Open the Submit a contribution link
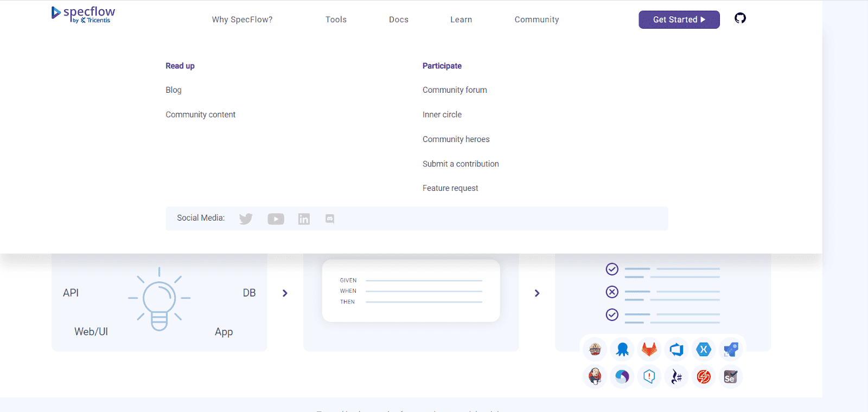The width and height of the screenshot is (868, 412). click(x=461, y=164)
